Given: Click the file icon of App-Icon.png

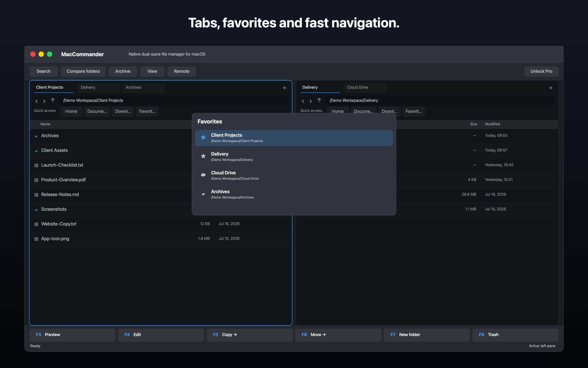Looking at the screenshot, I should click(x=36, y=239).
